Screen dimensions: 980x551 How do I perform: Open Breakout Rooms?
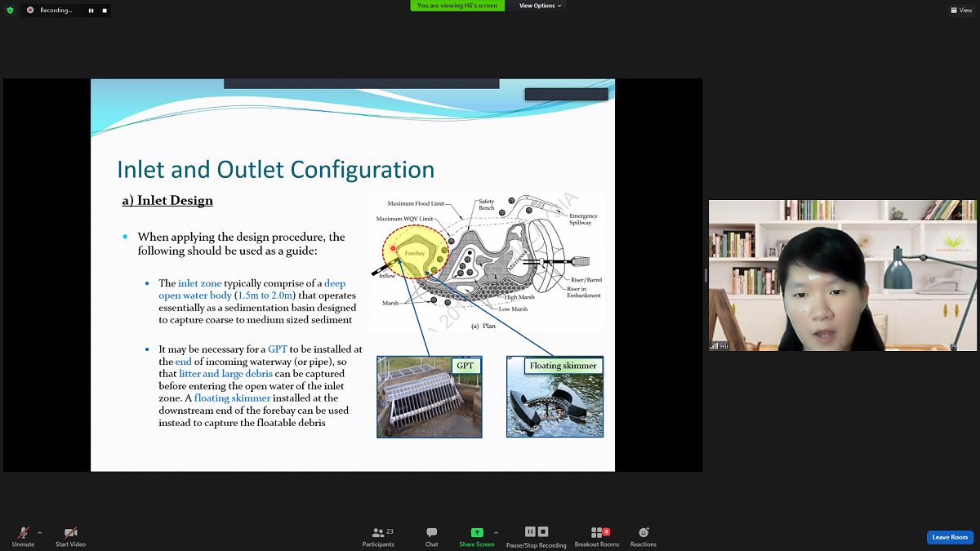coord(597,536)
